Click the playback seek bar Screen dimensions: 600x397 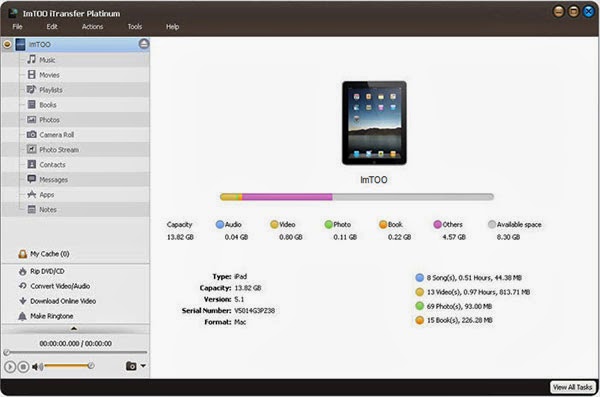[75, 352]
